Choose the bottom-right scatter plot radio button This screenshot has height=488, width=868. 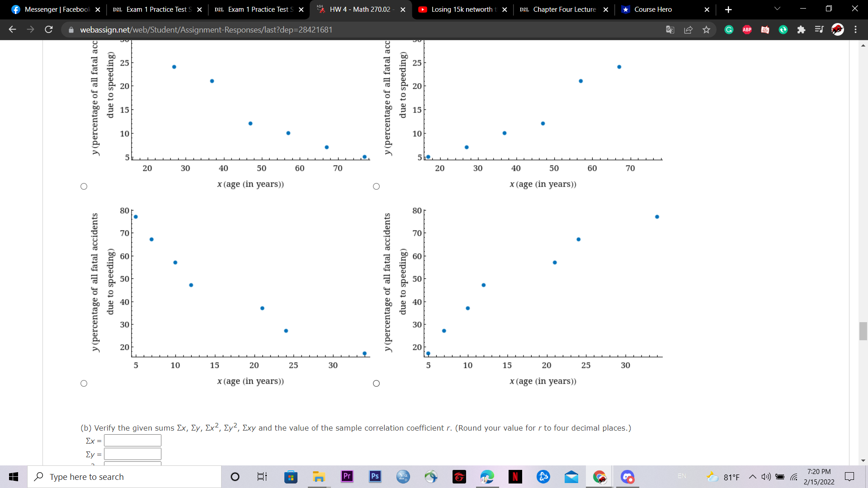(376, 384)
